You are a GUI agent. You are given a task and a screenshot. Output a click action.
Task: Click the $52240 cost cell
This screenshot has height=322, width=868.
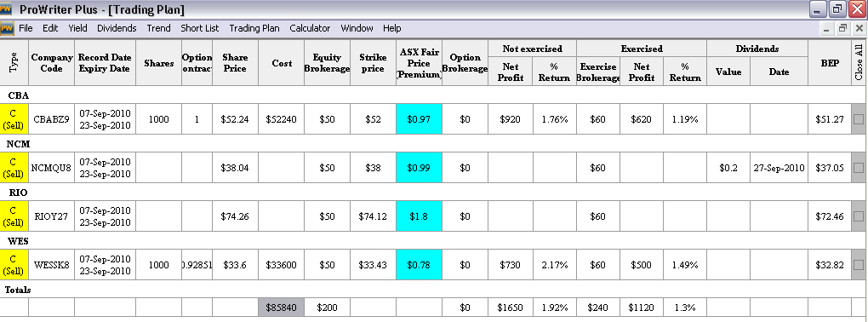click(x=281, y=119)
